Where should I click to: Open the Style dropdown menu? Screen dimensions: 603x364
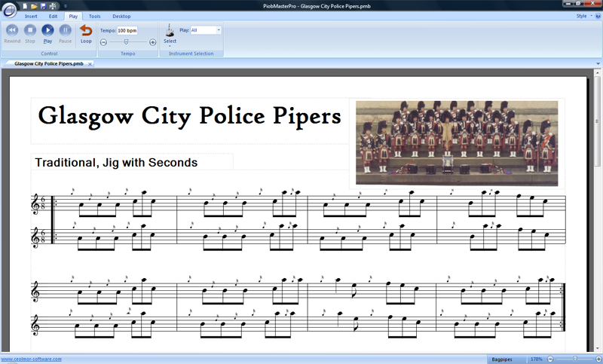pyautogui.click(x=583, y=15)
